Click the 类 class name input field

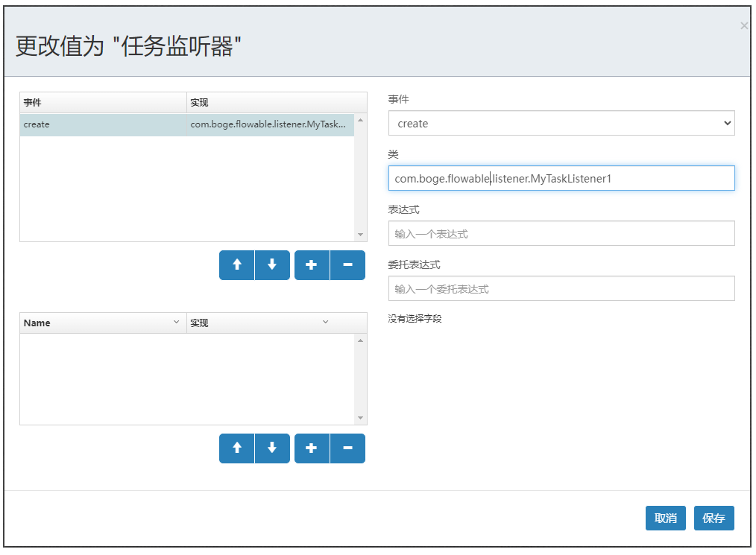(561, 178)
